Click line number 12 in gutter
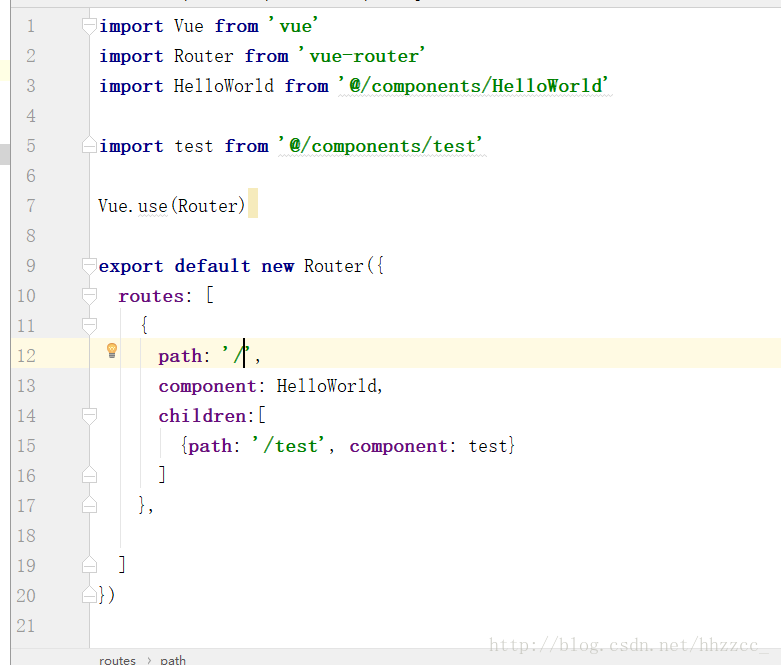Image resolution: width=781 pixels, height=665 pixels. click(x=26, y=356)
